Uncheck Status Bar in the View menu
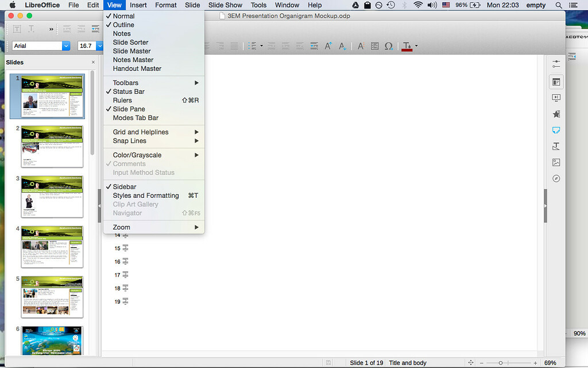The width and height of the screenshot is (588, 368). pyautogui.click(x=127, y=91)
